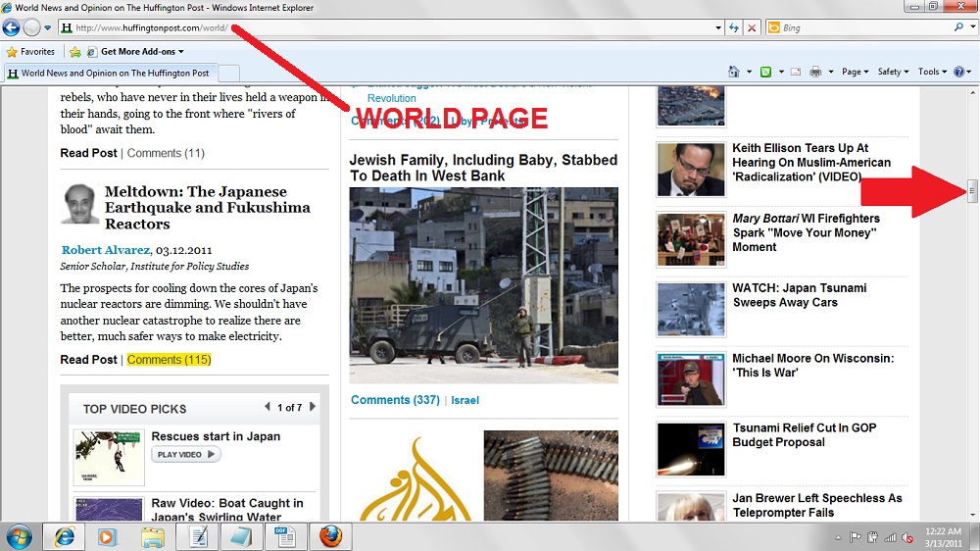Open the search provider dropdown arrow

point(972,26)
